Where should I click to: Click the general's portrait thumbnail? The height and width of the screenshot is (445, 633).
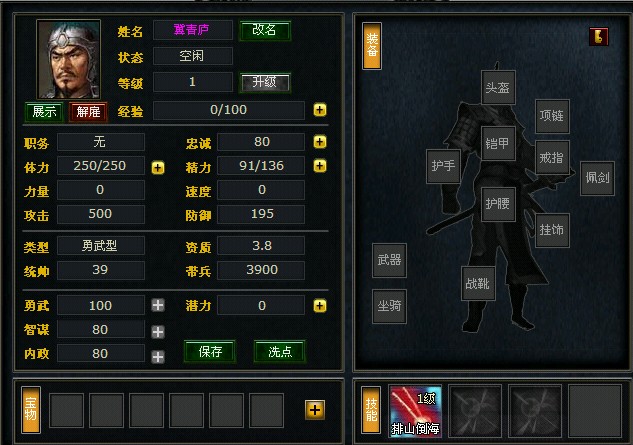point(69,59)
